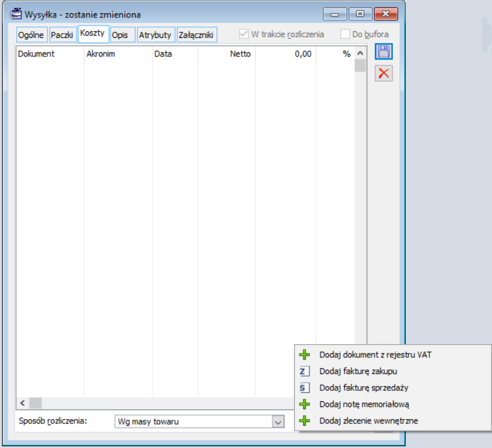Click the vertical scrollbar thumb
The height and width of the screenshot is (448, 492).
(360, 65)
